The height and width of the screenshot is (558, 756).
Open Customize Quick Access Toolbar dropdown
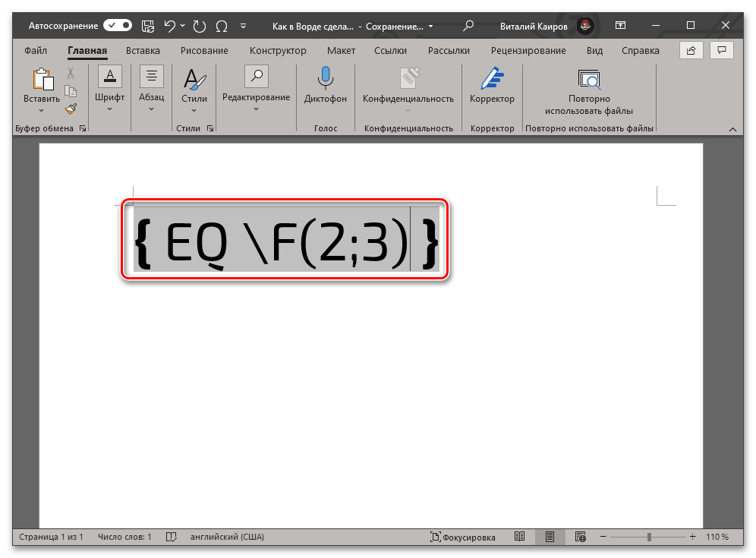243,26
